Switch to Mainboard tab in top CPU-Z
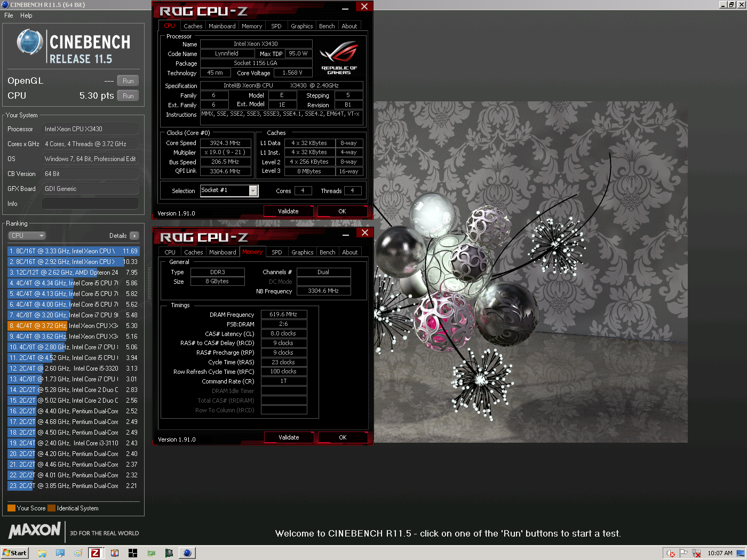Viewport: 747px width, 560px height. coord(222,26)
